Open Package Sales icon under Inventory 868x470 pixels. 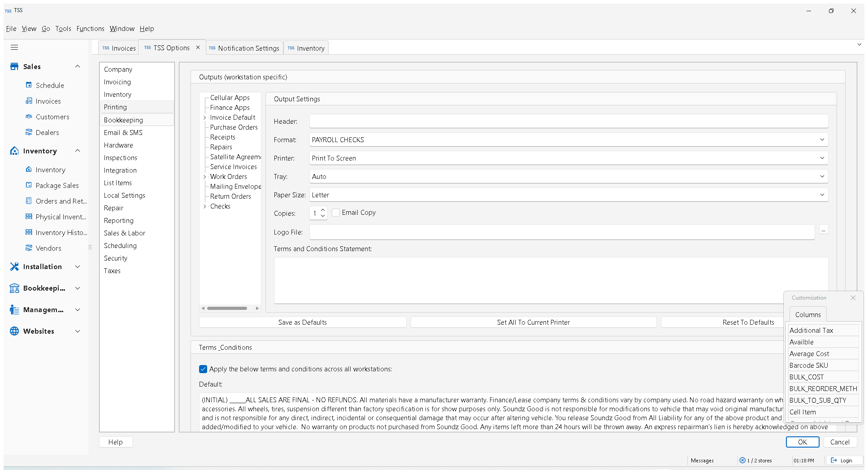(29, 185)
